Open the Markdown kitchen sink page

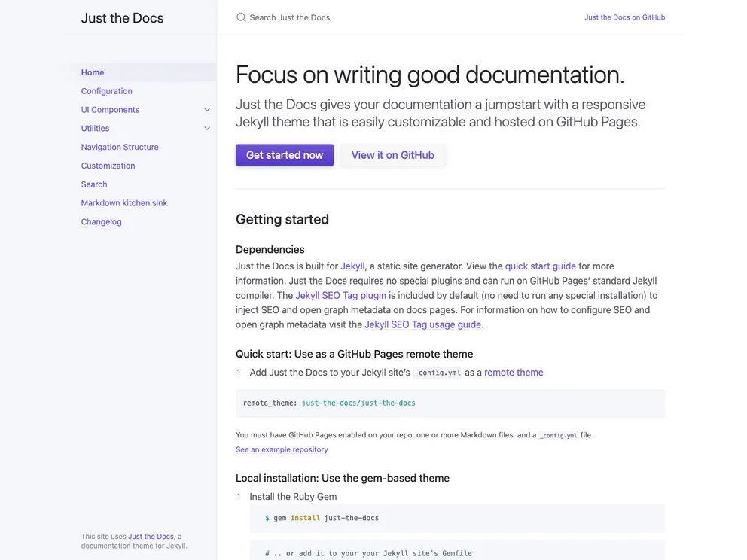point(123,202)
